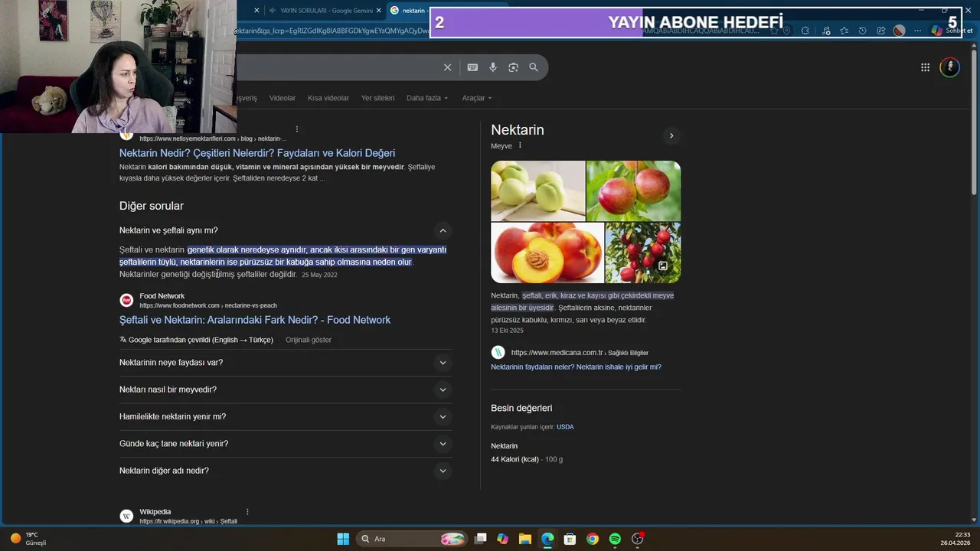This screenshot has width=980, height=551.
Task: Open the image gallery icon on the tree photo
Action: click(663, 266)
